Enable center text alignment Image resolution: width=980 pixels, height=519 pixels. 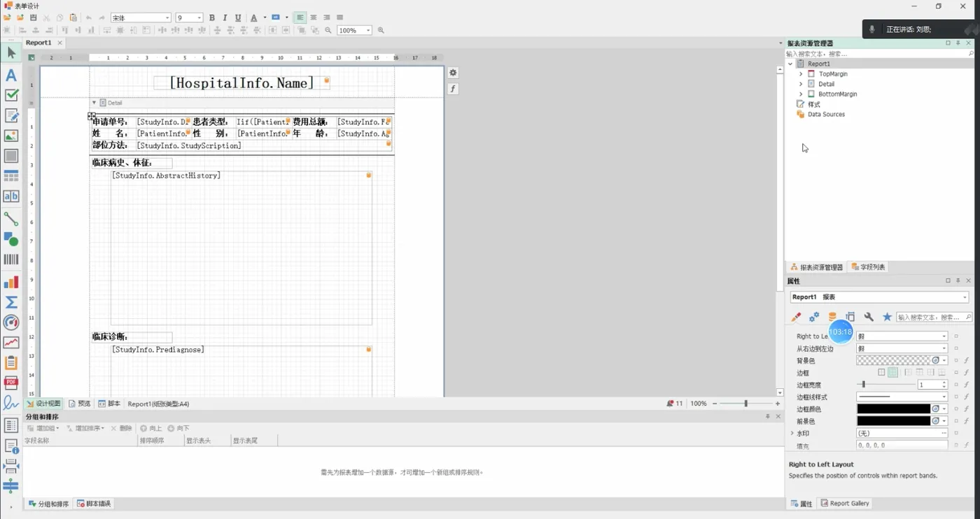pyautogui.click(x=313, y=17)
